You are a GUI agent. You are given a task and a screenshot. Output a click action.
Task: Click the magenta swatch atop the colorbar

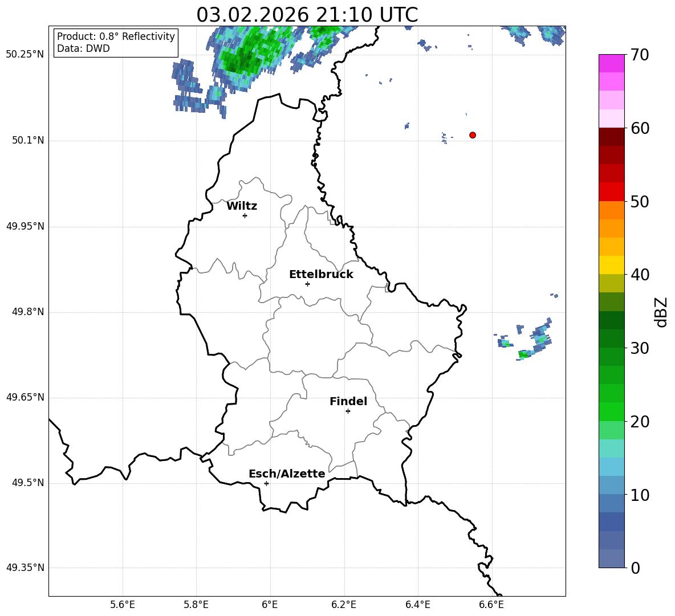pyautogui.click(x=611, y=63)
